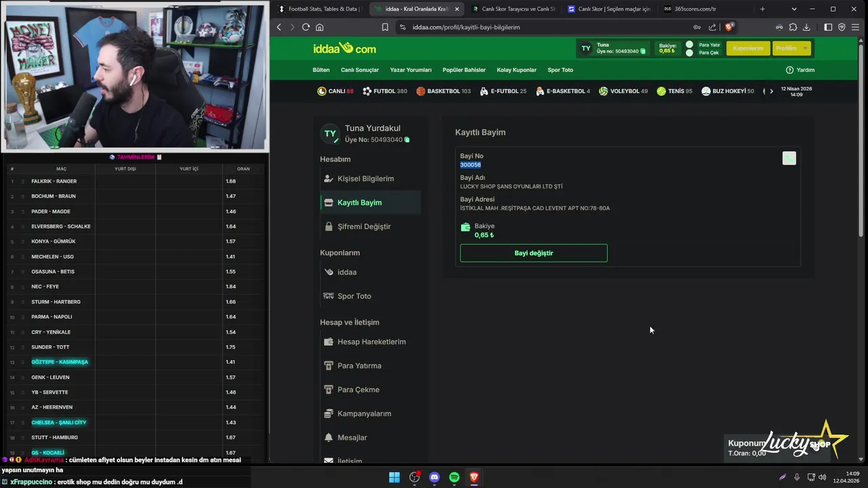Open Para Yatırma in sidebar

pyautogui.click(x=370, y=365)
